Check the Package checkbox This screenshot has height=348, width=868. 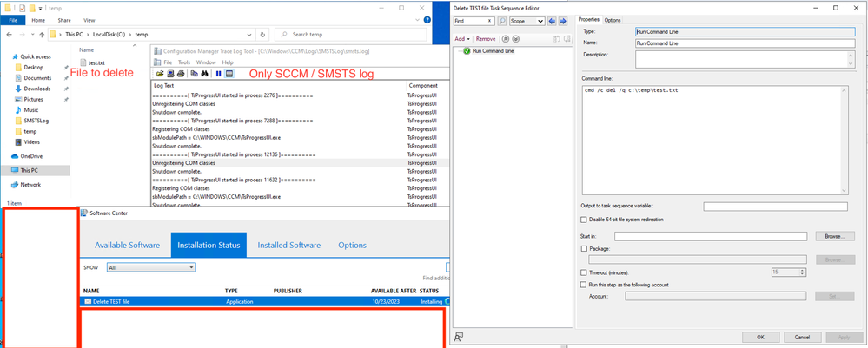[x=584, y=249]
